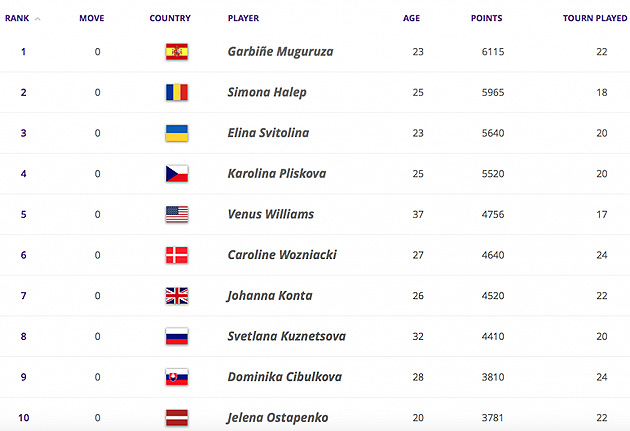Open Simona Halep player profile
The image size is (630, 431).
click(267, 92)
